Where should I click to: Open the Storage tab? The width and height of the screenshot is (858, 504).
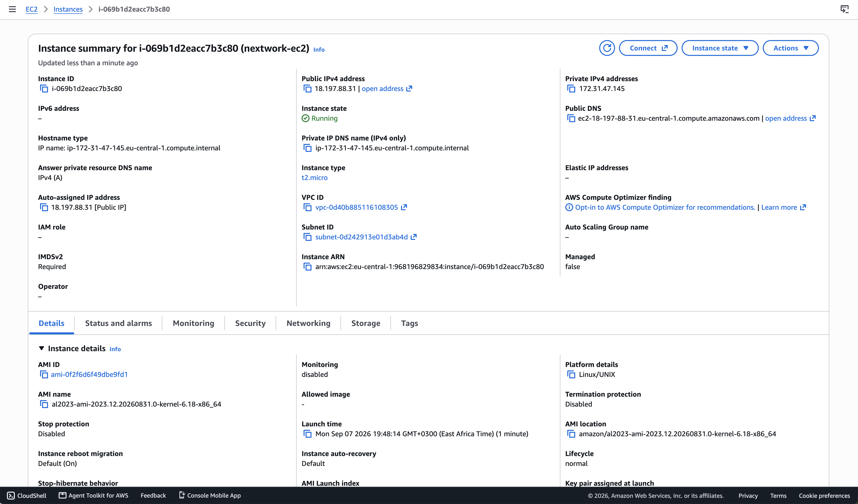point(366,323)
